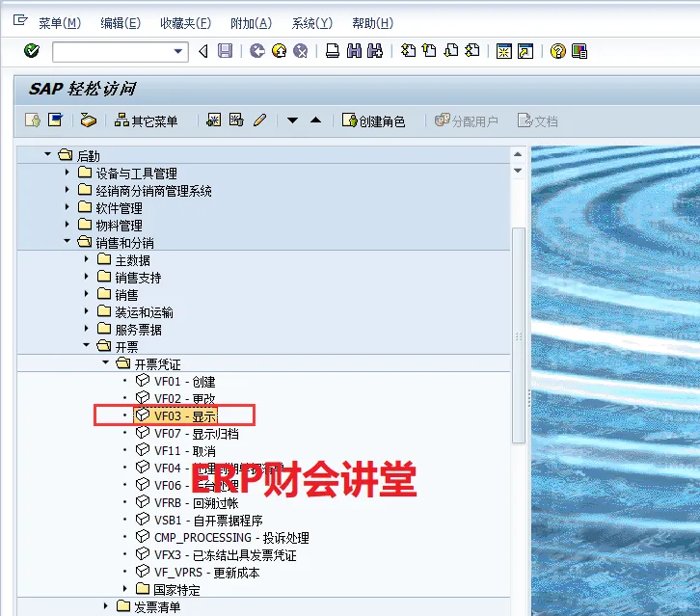The width and height of the screenshot is (700, 616).
Task: Click the Find Next binoculars icon
Action: point(375,51)
